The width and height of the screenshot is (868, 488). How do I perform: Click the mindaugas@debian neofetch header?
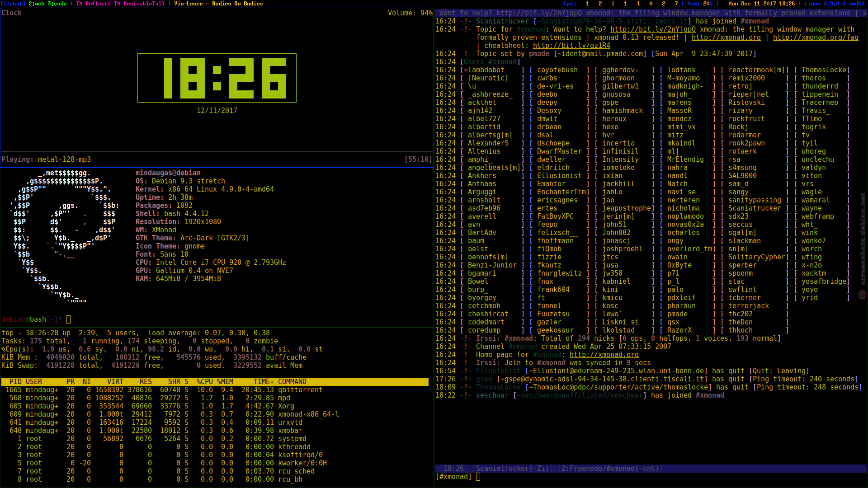[x=168, y=173]
